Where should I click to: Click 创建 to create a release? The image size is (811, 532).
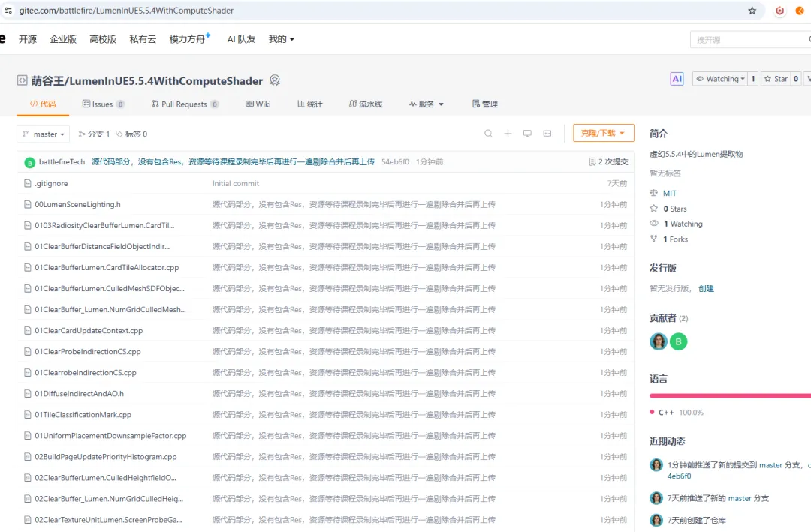point(706,288)
